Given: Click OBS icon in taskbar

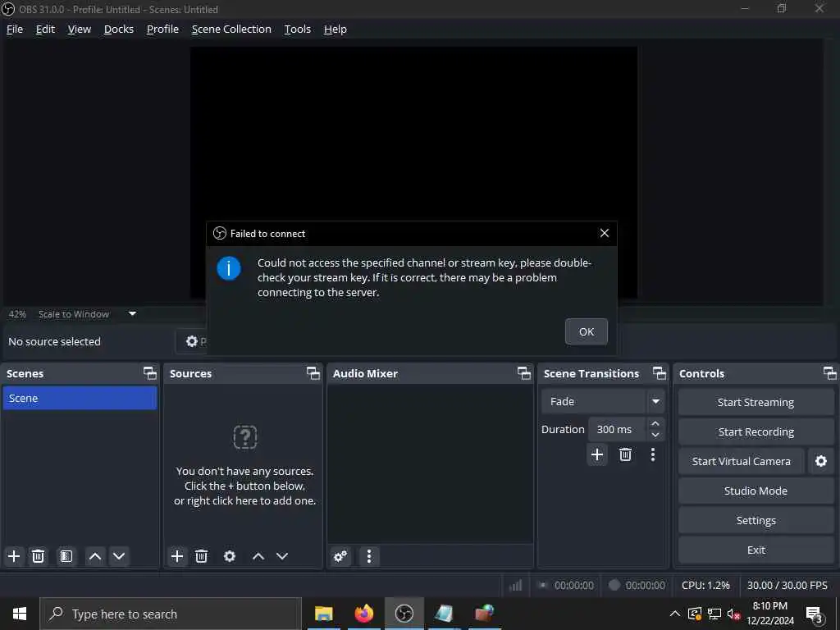Looking at the screenshot, I should pyautogui.click(x=404, y=614).
